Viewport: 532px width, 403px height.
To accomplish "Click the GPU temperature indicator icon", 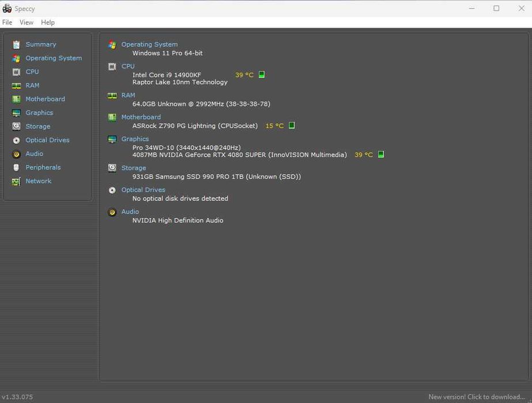I will (381, 154).
